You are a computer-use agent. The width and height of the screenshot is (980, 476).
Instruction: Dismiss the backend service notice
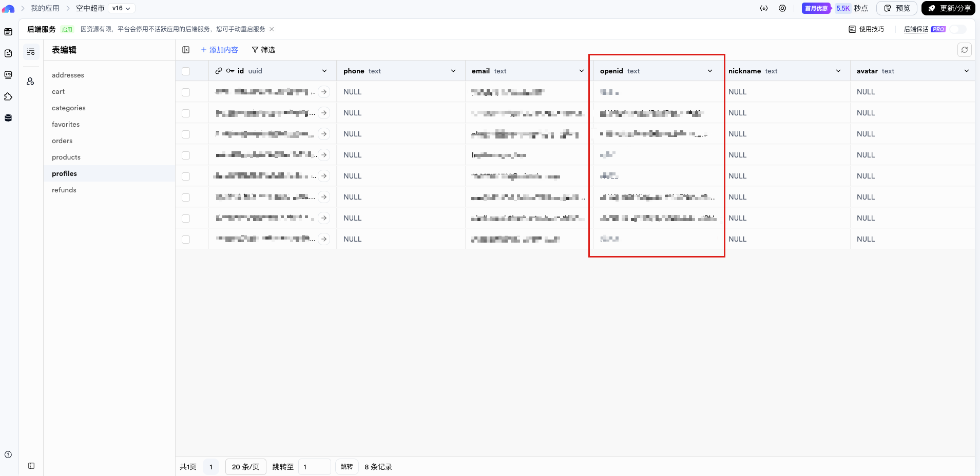272,29
